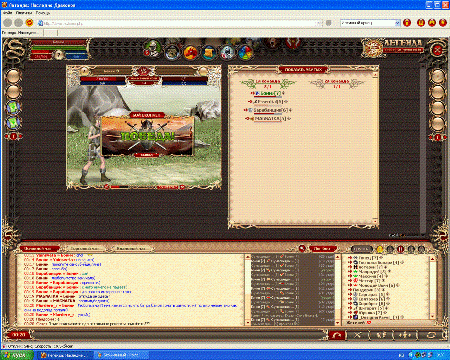Open the upper green book icon on left sidebar
Screen dimensions: 450x360
click(13, 107)
